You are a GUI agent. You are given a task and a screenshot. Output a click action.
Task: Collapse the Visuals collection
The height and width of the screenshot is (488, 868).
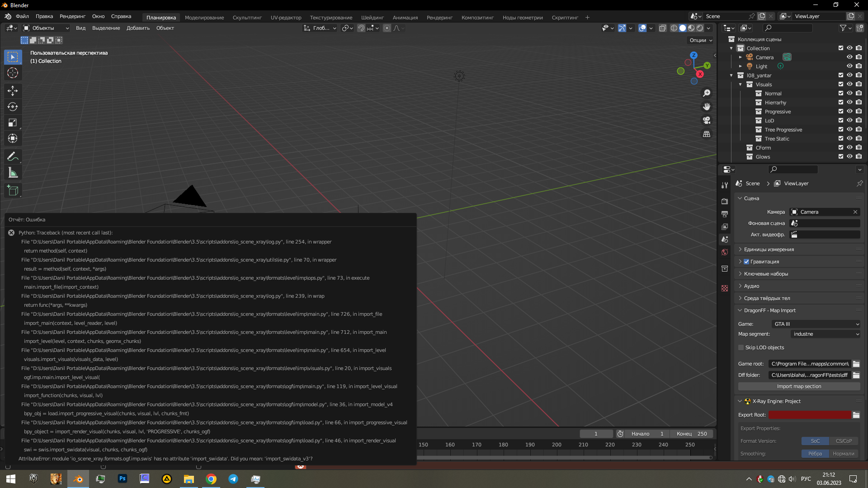740,84
